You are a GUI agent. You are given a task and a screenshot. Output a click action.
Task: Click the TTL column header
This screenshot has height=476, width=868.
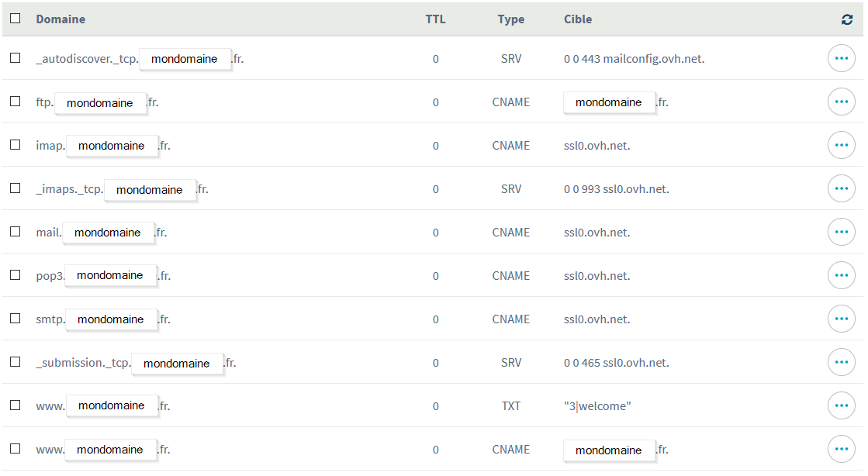pos(436,19)
